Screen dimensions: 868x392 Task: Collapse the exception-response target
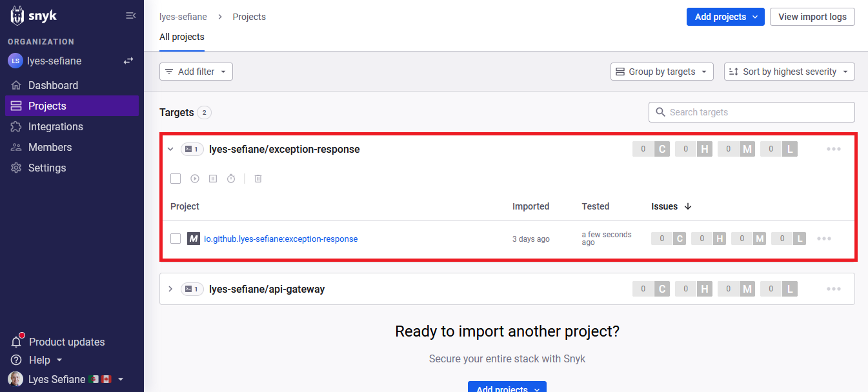[170, 149]
